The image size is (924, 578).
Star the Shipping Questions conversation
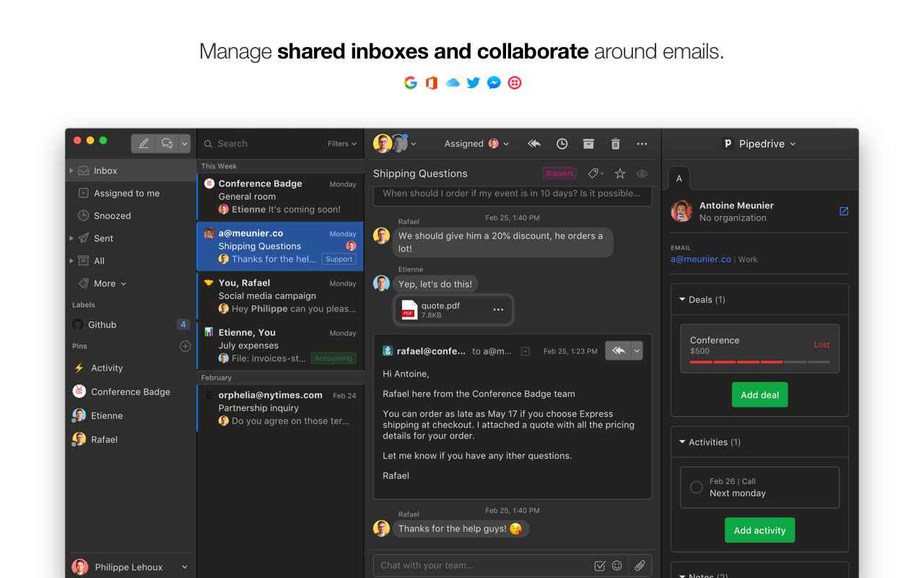tap(619, 173)
